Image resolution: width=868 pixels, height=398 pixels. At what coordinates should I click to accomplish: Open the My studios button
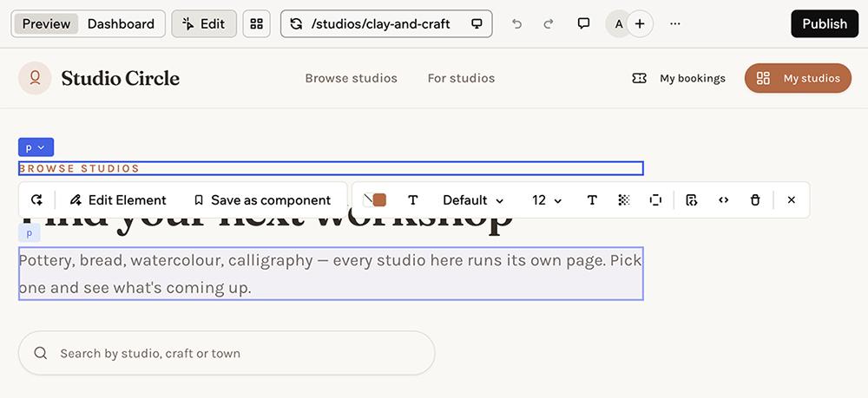(798, 78)
